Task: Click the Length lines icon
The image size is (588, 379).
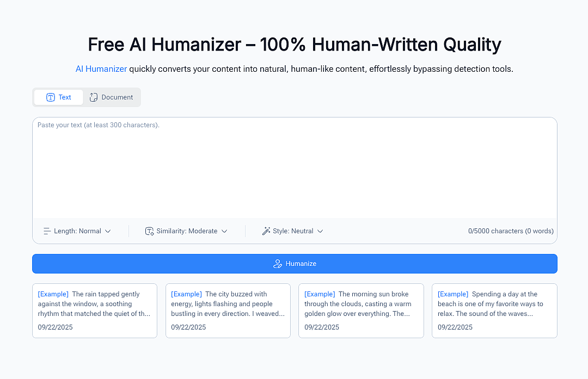Action: point(47,231)
